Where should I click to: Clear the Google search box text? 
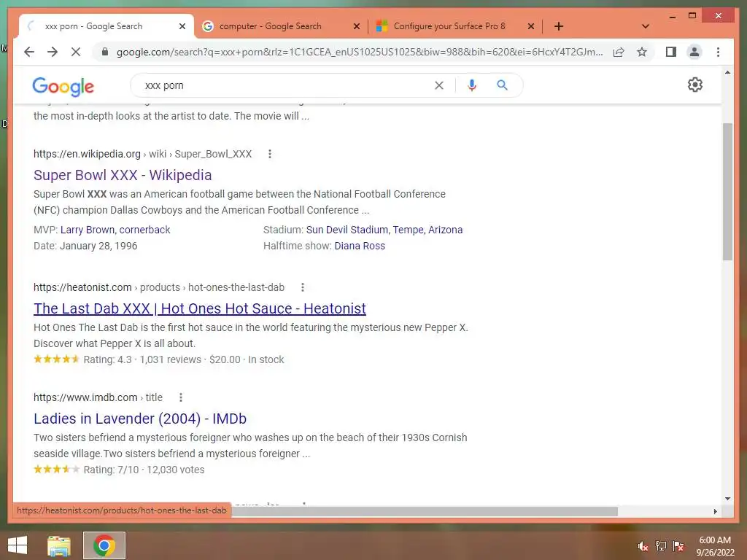pos(438,86)
